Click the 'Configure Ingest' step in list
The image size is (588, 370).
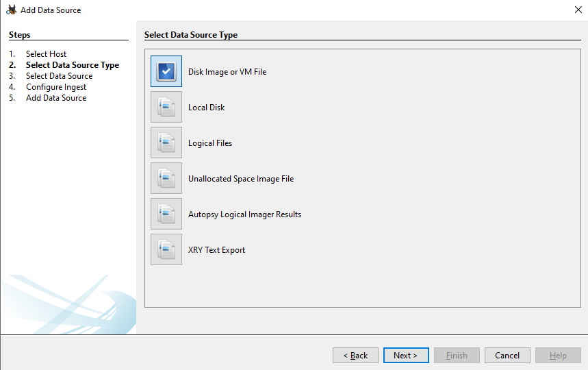pos(56,87)
